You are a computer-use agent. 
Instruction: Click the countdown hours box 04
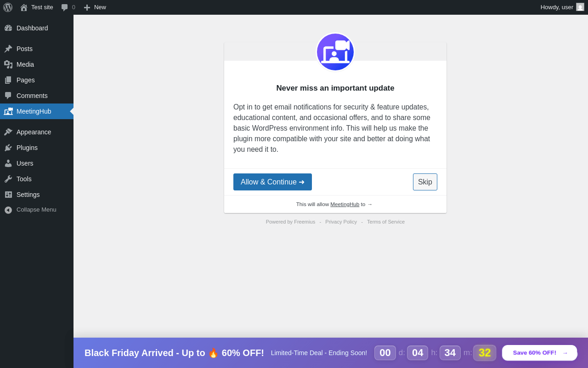coord(418,353)
